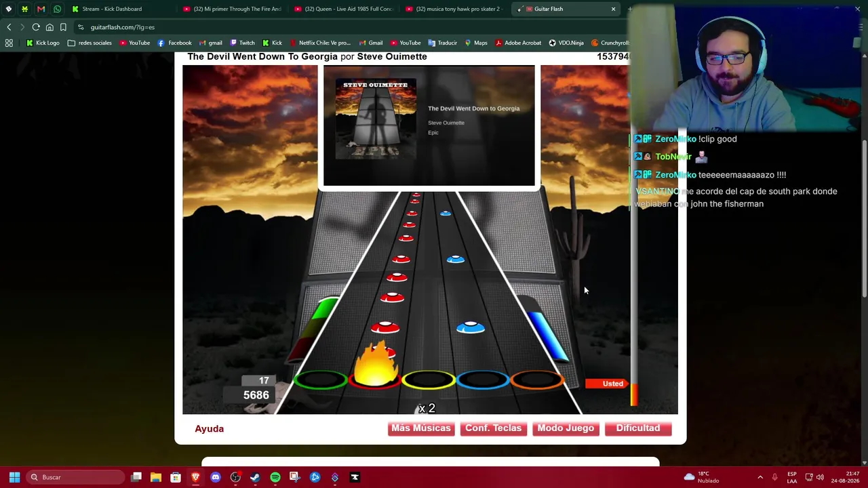This screenshot has height=488, width=868.
Task: Open File Explorer from the taskbar
Action: point(156,477)
